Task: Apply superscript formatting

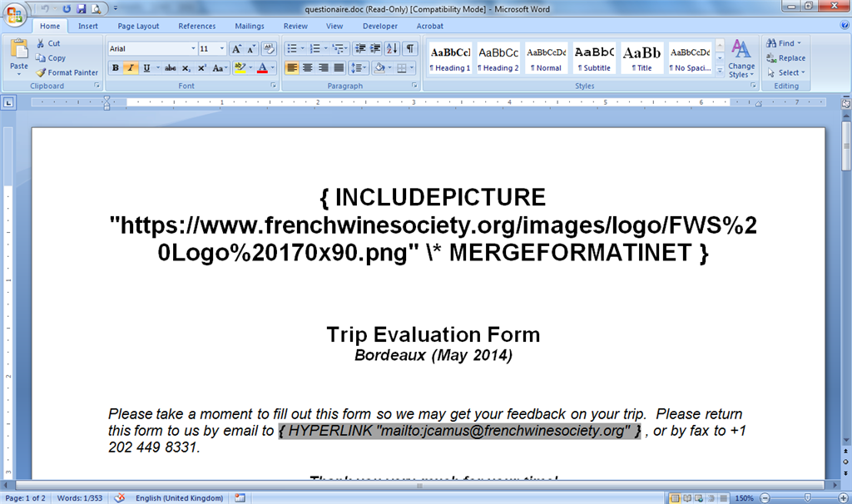Action: [x=201, y=68]
